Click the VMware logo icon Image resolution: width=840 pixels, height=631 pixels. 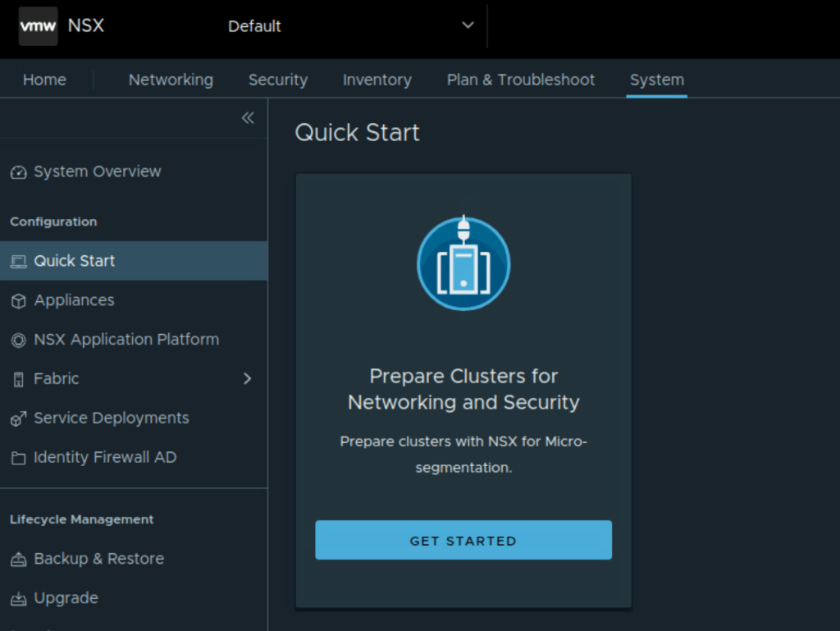pyautogui.click(x=38, y=26)
